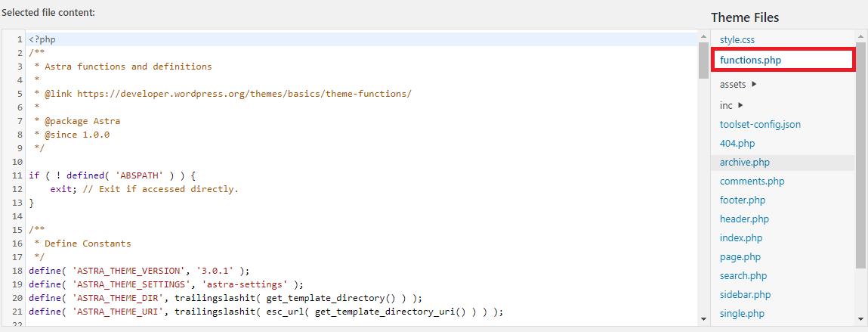Select the inc folder label
This screenshot has height=332, width=868.
click(x=726, y=105)
